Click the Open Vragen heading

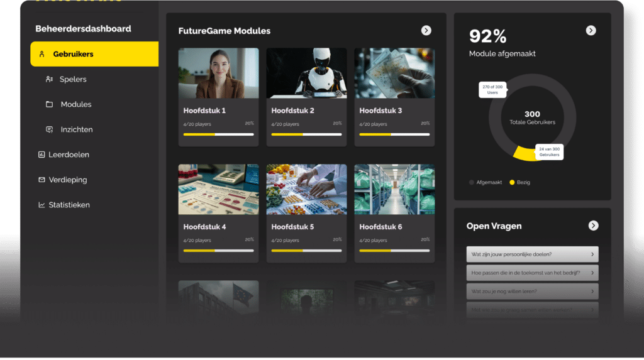tap(494, 226)
